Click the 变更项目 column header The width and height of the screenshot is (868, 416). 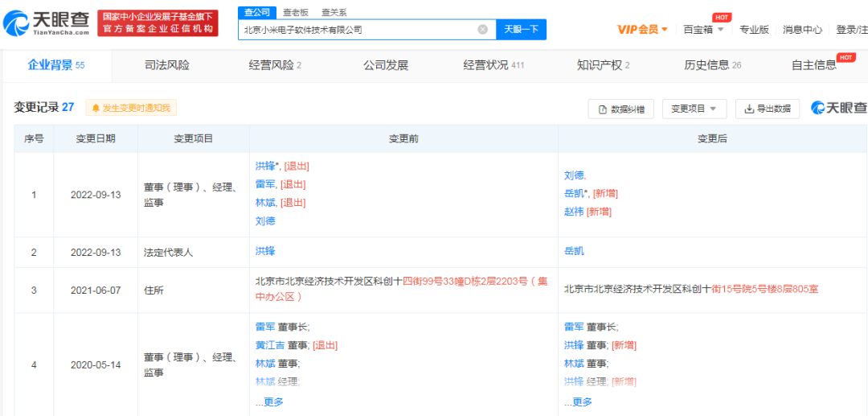(193, 138)
